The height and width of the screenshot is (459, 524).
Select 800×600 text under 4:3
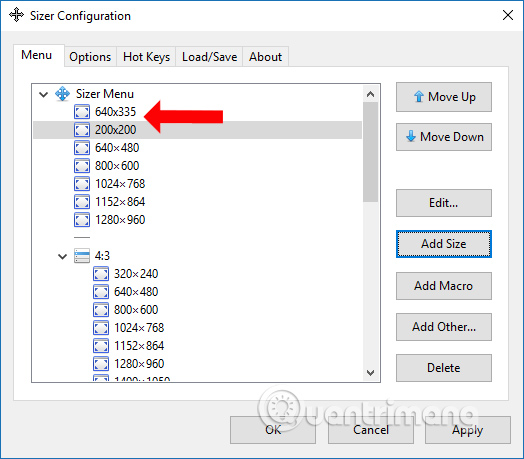(136, 310)
